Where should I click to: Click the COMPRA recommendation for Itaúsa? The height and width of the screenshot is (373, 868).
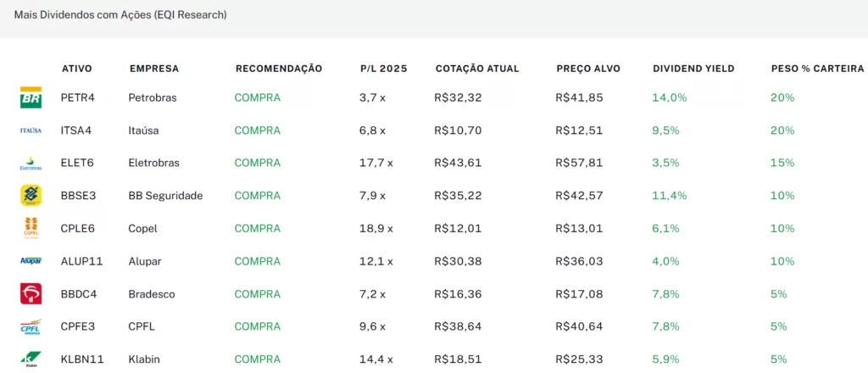point(258,131)
